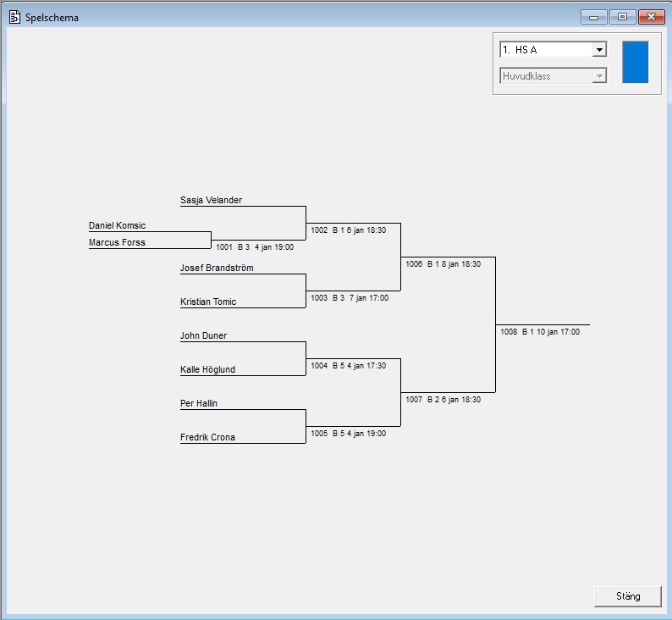Image resolution: width=672 pixels, height=620 pixels.
Task: Select player Per Hallin
Action: click(x=199, y=404)
